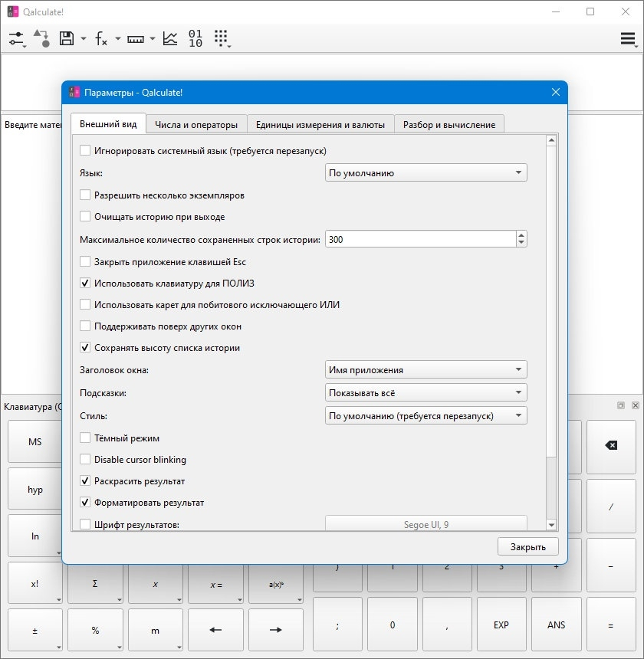Click the right arrow cursor key
The image size is (644, 659).
(x=276, y=630)
